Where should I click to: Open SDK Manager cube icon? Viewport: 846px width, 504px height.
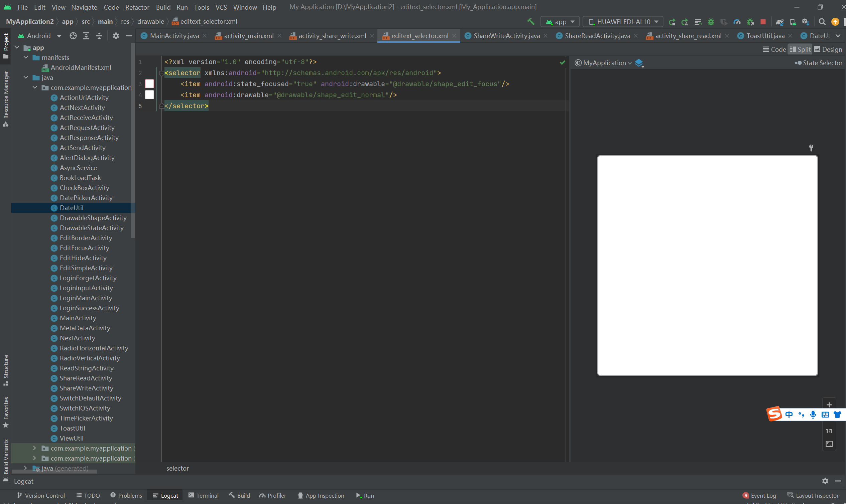(x=806, y=22)
